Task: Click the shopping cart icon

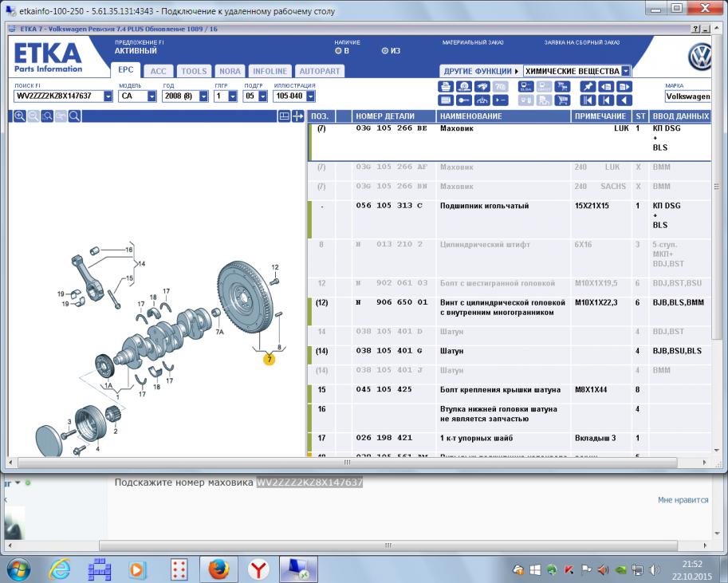Action: (x=563, y=100)
